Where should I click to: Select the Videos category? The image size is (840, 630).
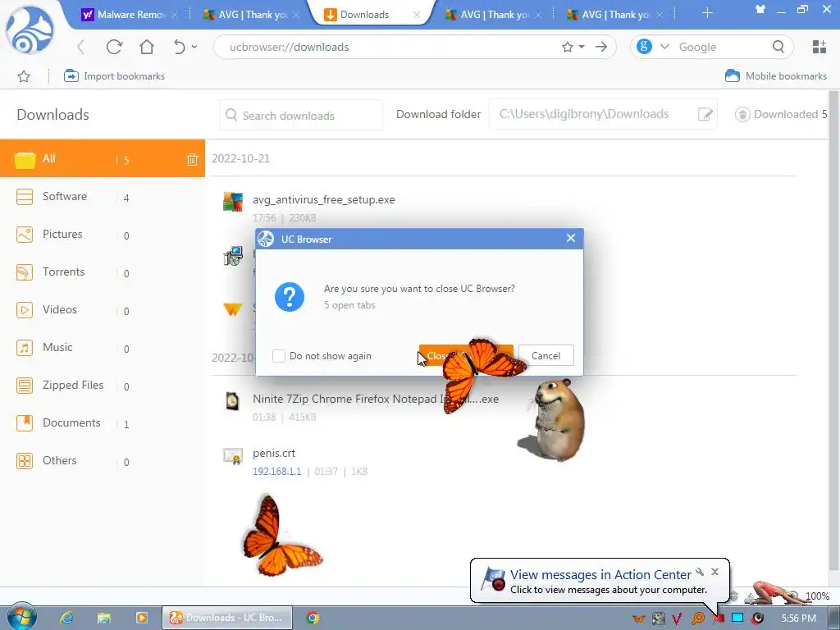(103, 309)
